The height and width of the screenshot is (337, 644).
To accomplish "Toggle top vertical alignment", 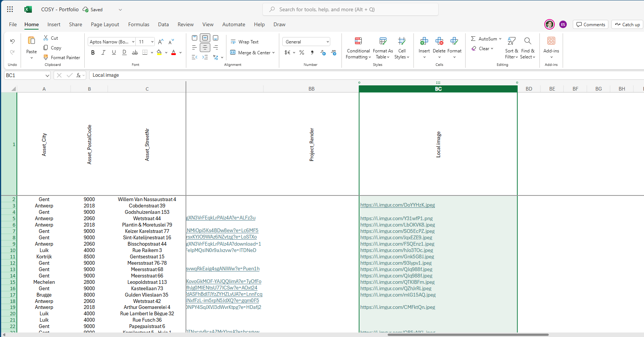I will (195, 38).
